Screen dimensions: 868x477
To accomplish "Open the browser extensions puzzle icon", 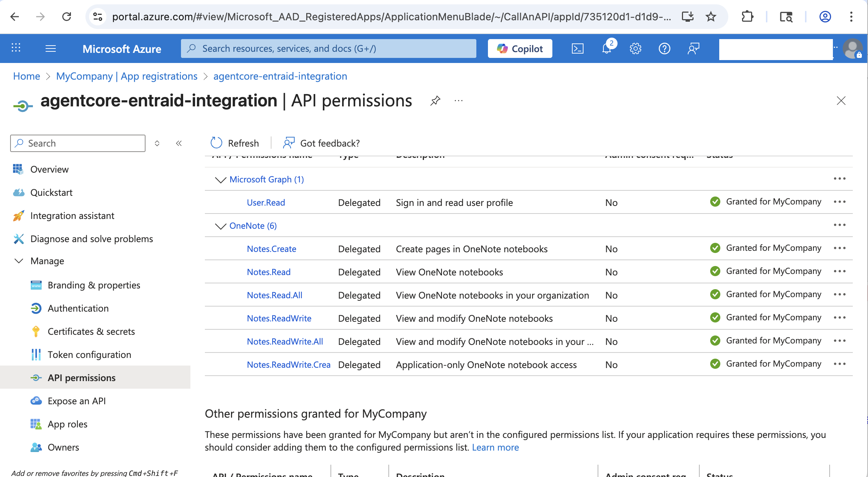I will coord(747,17).
